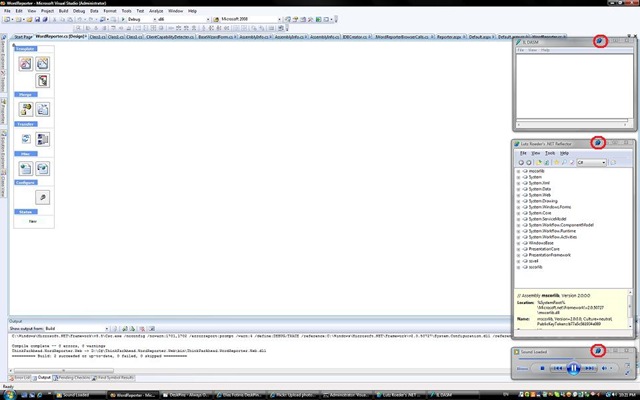This screenshot has width=640, height=400.
Task: Switch to DeskPins taskbar button
Action: coord(186,395)
